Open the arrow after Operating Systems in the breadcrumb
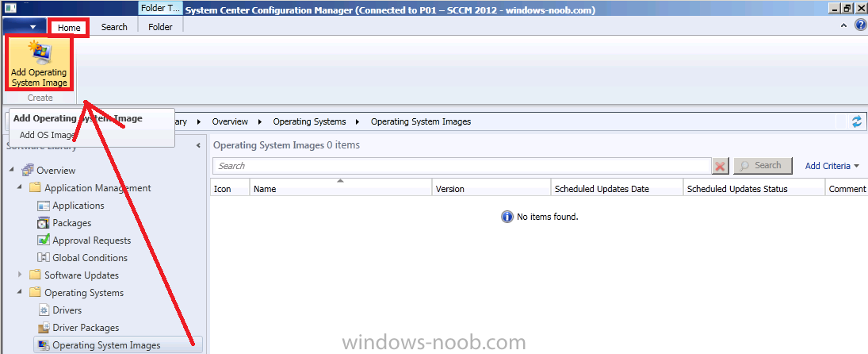Viewport: 868px width, 354px height. [358, 121]
